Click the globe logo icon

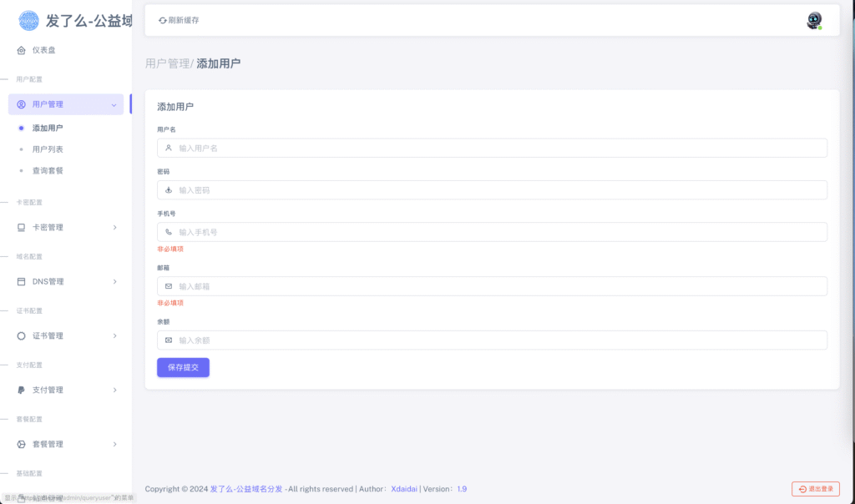tap(28, 21)
